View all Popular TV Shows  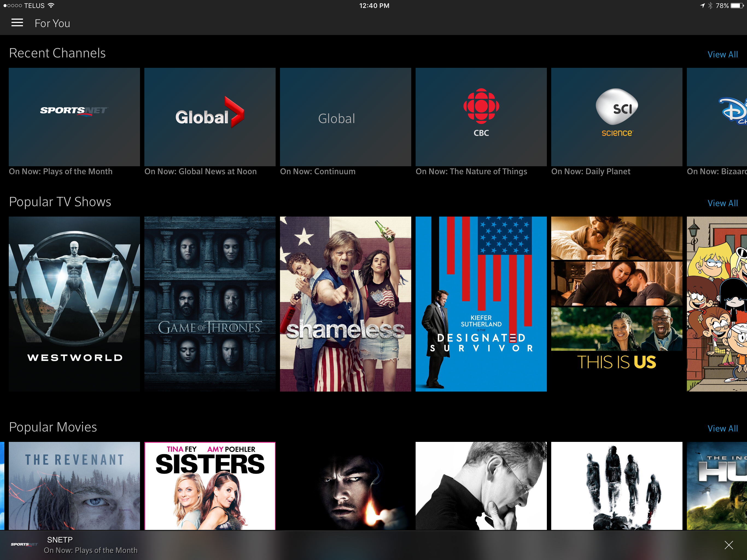coord(722,203)
